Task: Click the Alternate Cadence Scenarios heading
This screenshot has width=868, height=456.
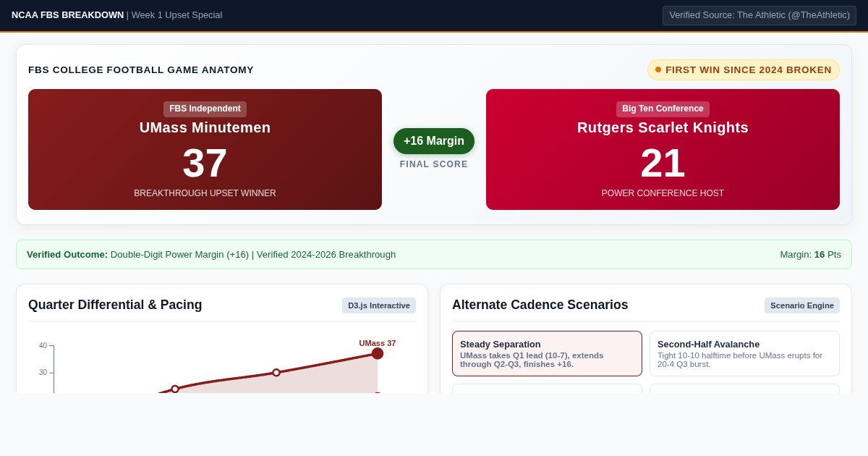Action: (x=540, y=305)
